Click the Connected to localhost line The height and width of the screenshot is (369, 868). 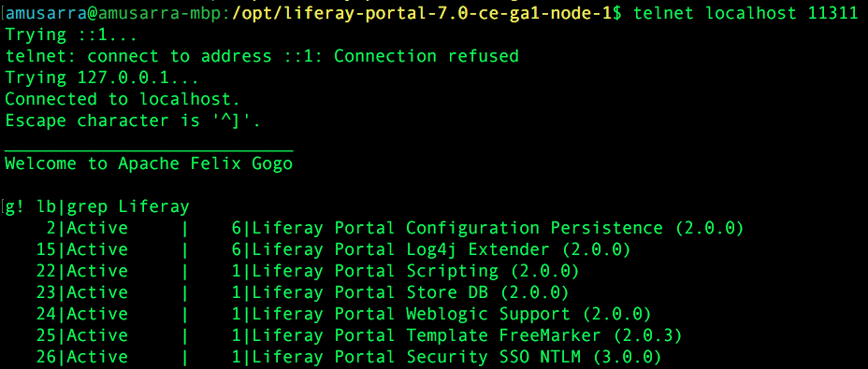(x=123, y=100)
